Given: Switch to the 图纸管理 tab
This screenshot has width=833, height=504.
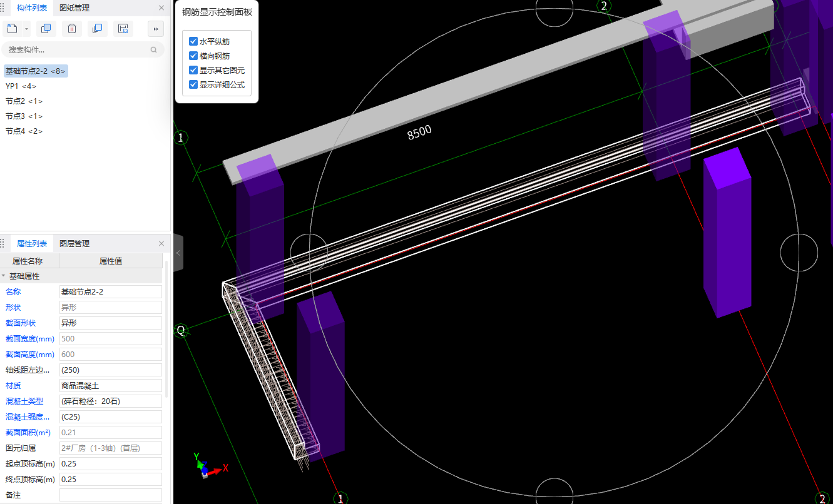Looking at the screenshot, I should [x=74, y=8].
